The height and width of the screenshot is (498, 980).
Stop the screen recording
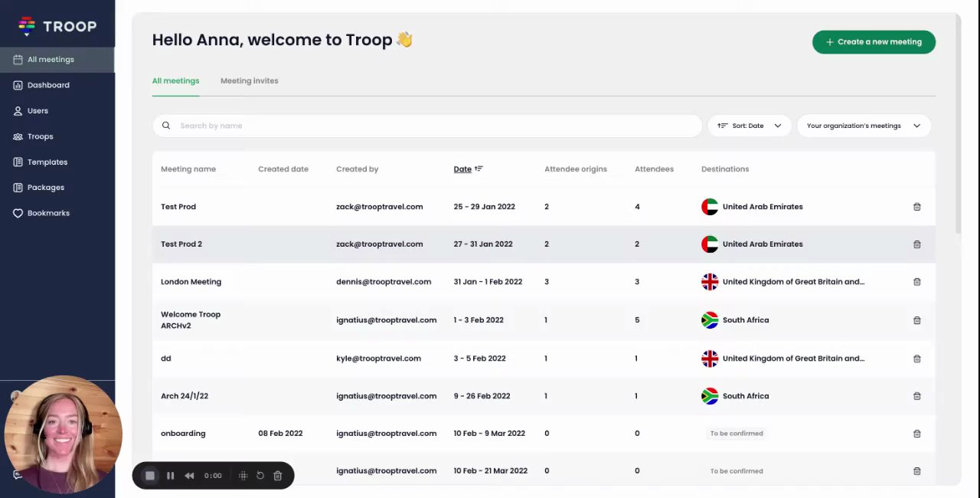click(x=150, y=476)
